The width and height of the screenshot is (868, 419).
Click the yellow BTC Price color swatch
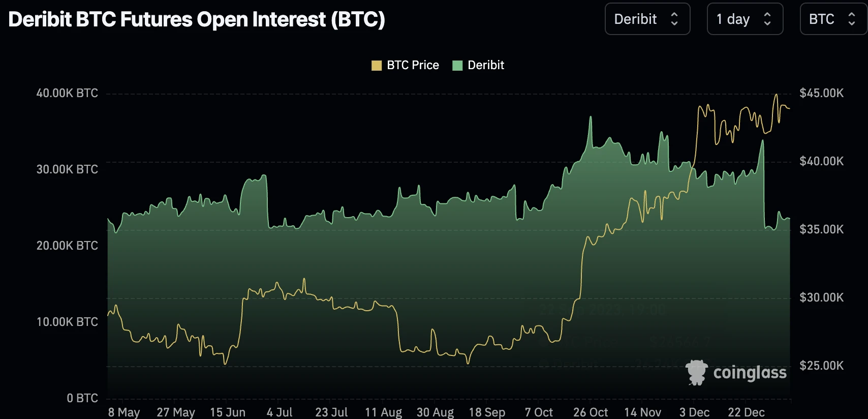377,66
